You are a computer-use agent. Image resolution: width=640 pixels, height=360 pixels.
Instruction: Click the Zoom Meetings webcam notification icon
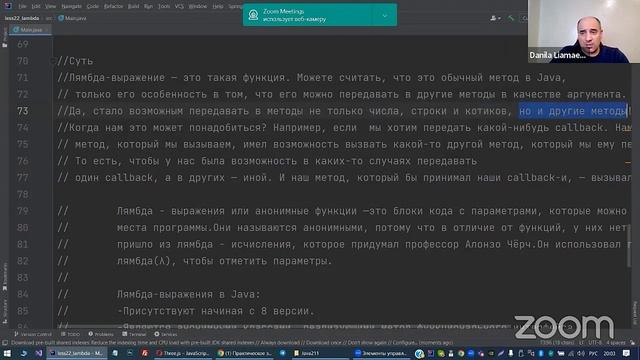[x=253, y=16]
